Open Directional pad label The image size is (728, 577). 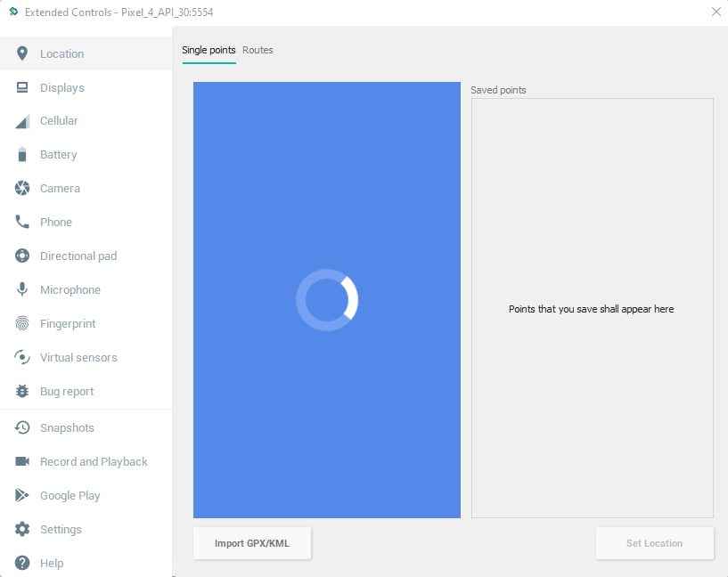[x=78, y=256]
